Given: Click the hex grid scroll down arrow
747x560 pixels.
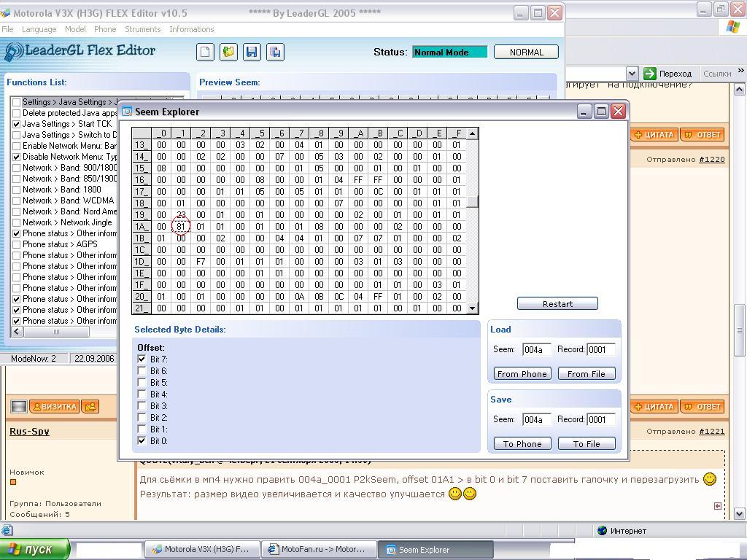Looking at the screenshot, I should click(472, 308).
